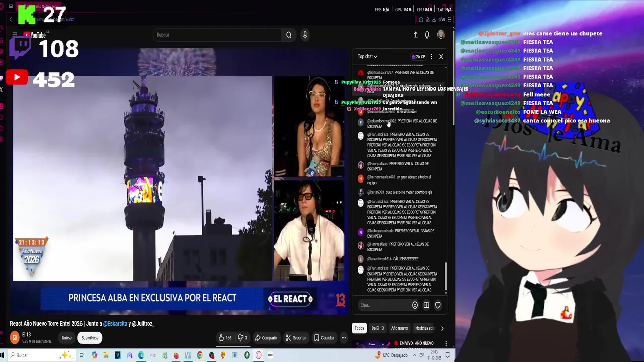Open the YouTube hamburger guide menu
The width and height of the screenshot is (644, 362).
point(15,35)
